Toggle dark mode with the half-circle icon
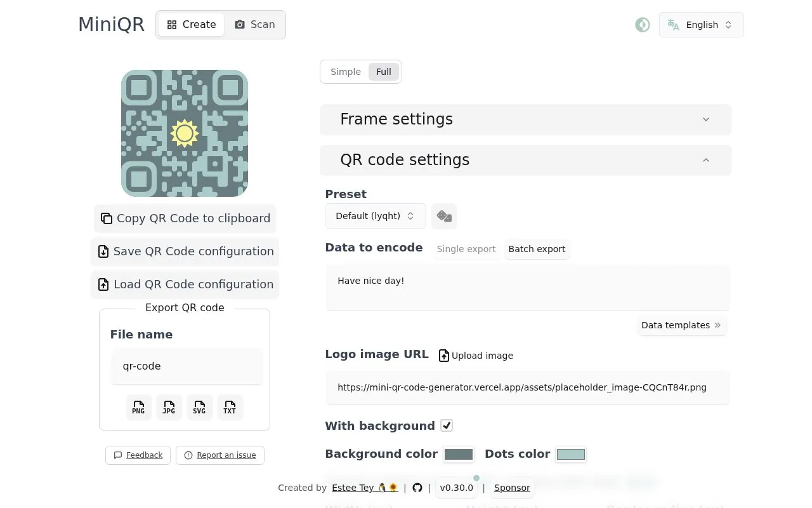Screen dimensions: 812x508 coord(643,25)
